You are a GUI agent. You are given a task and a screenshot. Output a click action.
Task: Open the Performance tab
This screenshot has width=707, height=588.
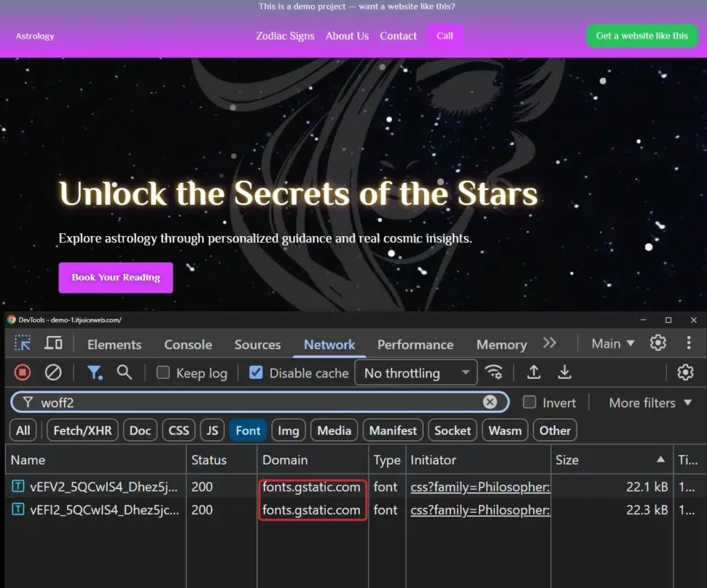pos(415,344)
